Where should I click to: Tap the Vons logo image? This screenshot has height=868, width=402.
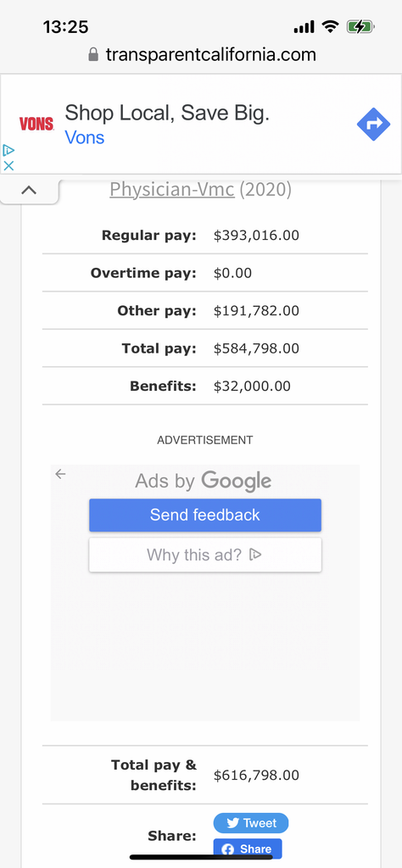(x=36, y=124)
